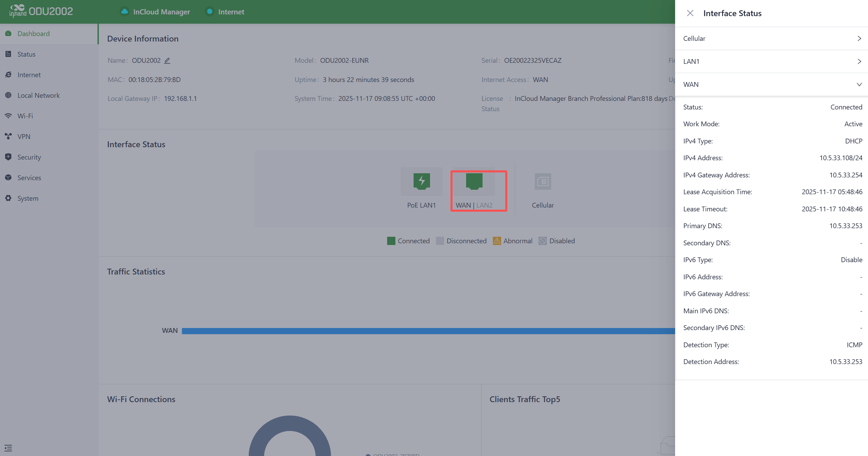868x456 pixels.
Task: Close the Interface Status panel
Action: click(x=690, y=13)
